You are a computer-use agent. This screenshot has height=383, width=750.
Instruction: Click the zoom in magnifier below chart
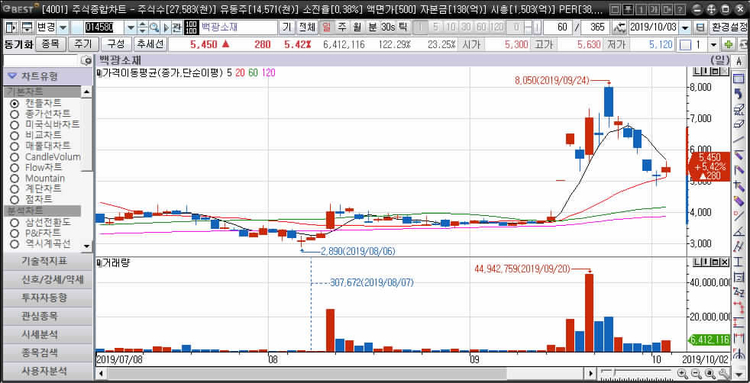tap(682, 373)
